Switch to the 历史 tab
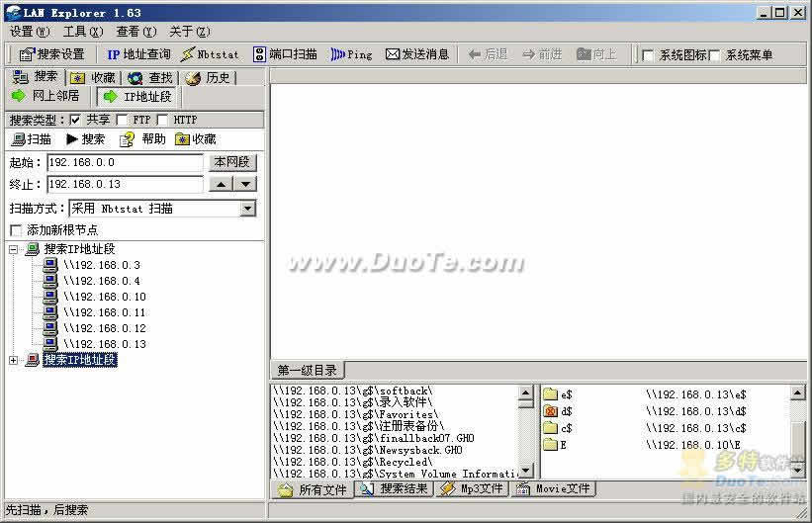The width and height of the screenshot is (812, 523). coord(208,78)
